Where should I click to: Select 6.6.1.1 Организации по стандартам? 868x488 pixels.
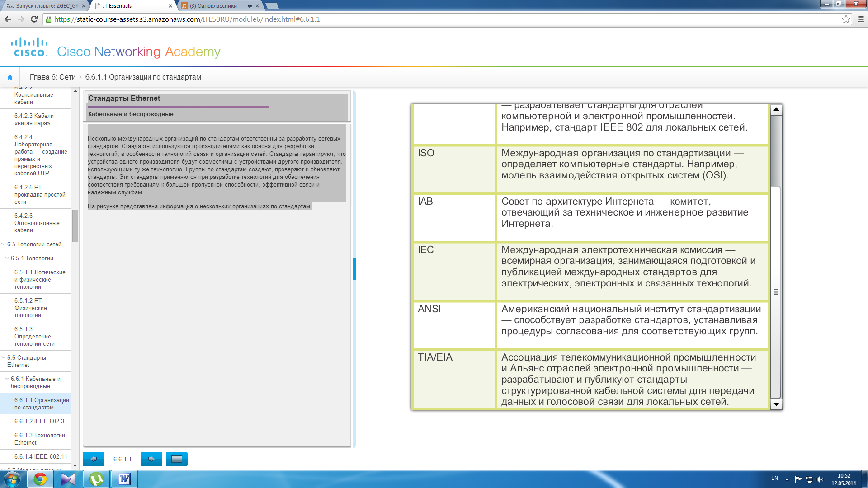tap(36, 404)
